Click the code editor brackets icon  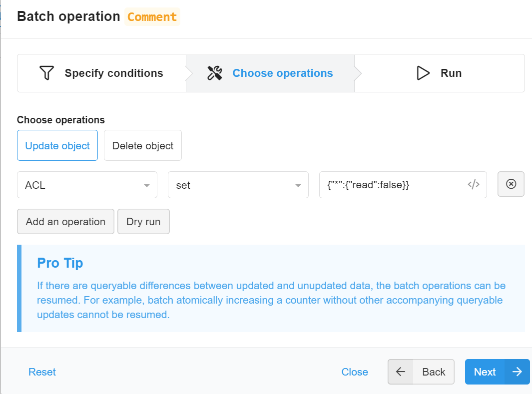473,185
